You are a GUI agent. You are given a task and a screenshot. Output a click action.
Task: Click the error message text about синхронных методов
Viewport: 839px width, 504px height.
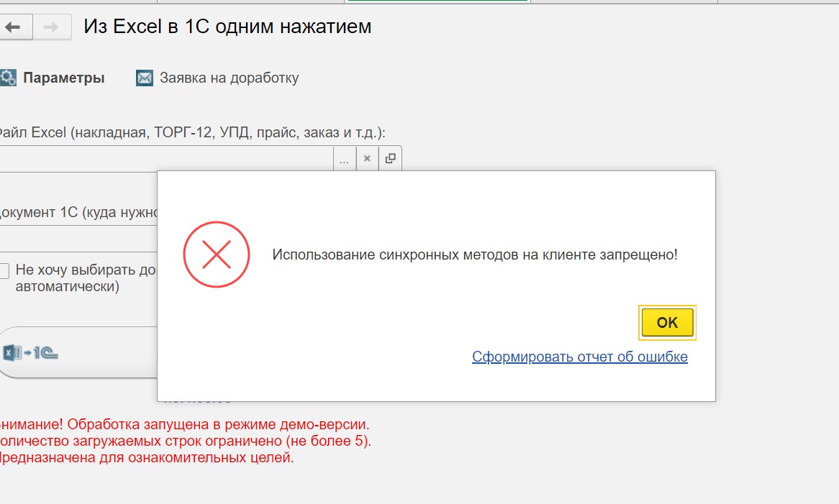[x=475, y=255]
